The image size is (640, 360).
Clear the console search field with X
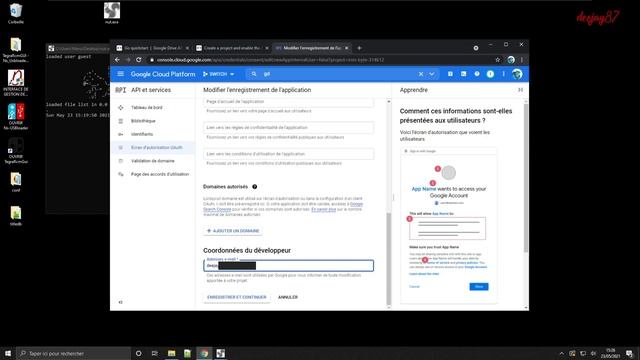421,74
